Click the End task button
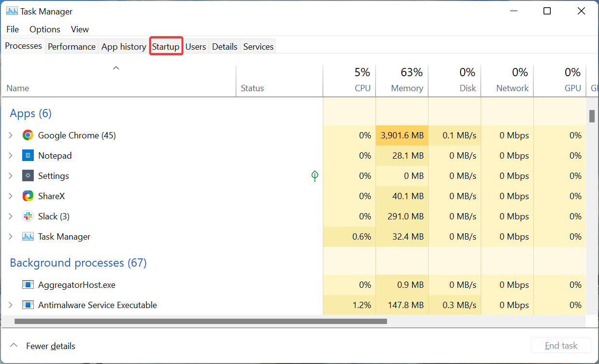Image resolution: width=599 pixels, height=364 pixels. click(561, 345)
